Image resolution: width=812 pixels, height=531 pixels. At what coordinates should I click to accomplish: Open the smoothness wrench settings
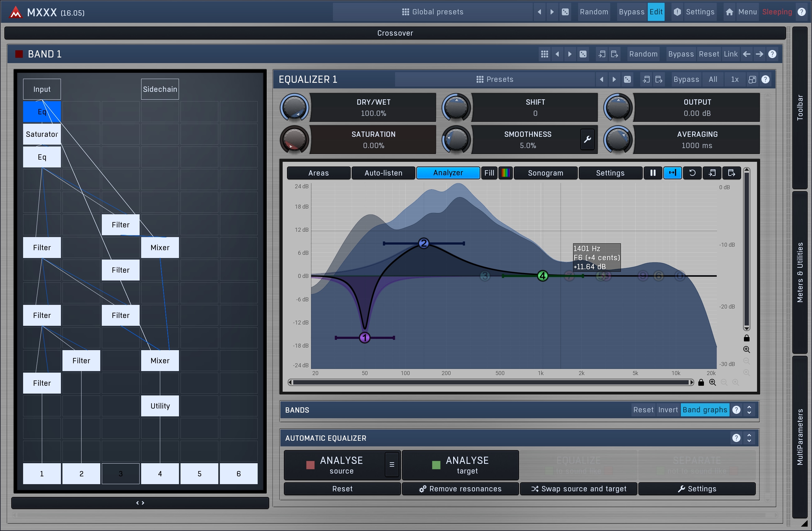(x=587, y=139)
